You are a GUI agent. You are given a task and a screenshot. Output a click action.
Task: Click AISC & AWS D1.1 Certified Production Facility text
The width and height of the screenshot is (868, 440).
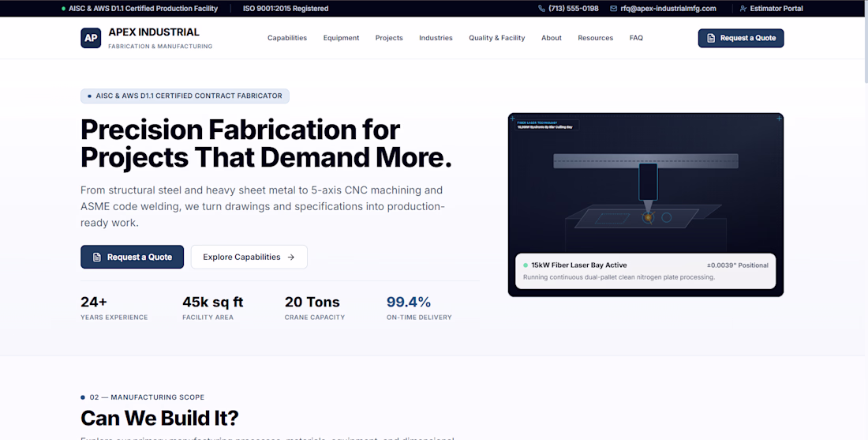point(143,9)
